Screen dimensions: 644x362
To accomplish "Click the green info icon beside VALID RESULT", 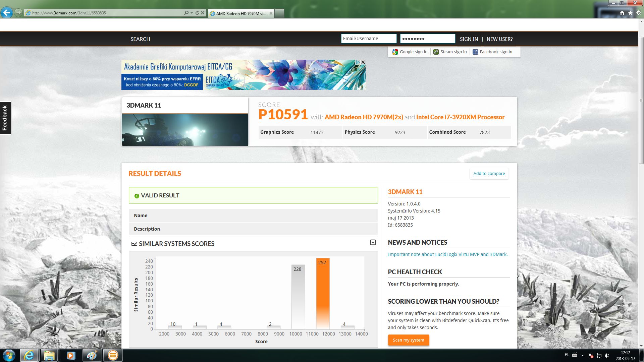I will (x=137, y=196).
